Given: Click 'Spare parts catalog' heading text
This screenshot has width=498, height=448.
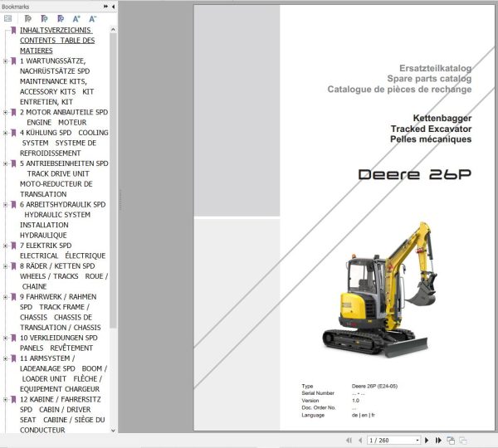Looking at the screenshot, I should tap(429, 79).
